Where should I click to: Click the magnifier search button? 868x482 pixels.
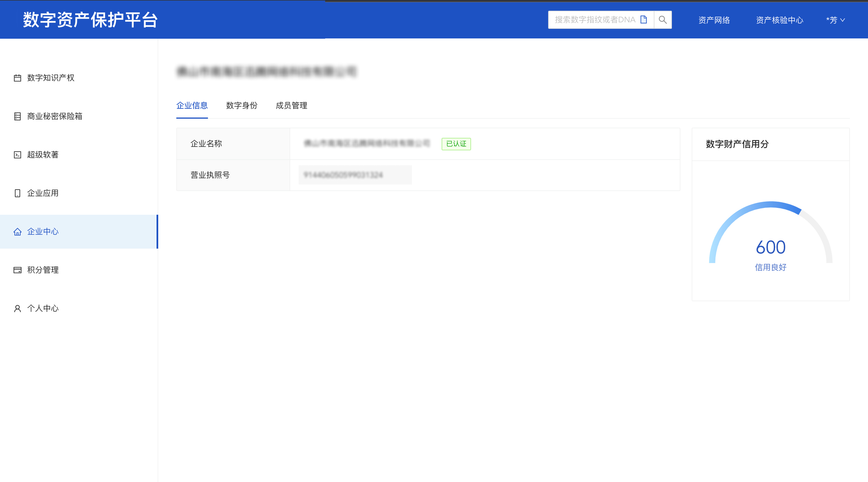pos(663,20)
